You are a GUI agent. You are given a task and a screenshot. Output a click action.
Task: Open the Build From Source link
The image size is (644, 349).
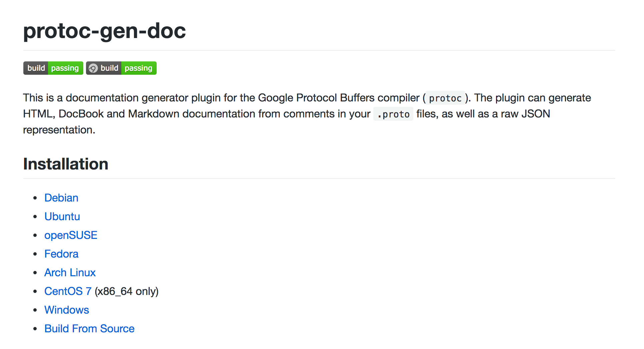click(89, 329)
